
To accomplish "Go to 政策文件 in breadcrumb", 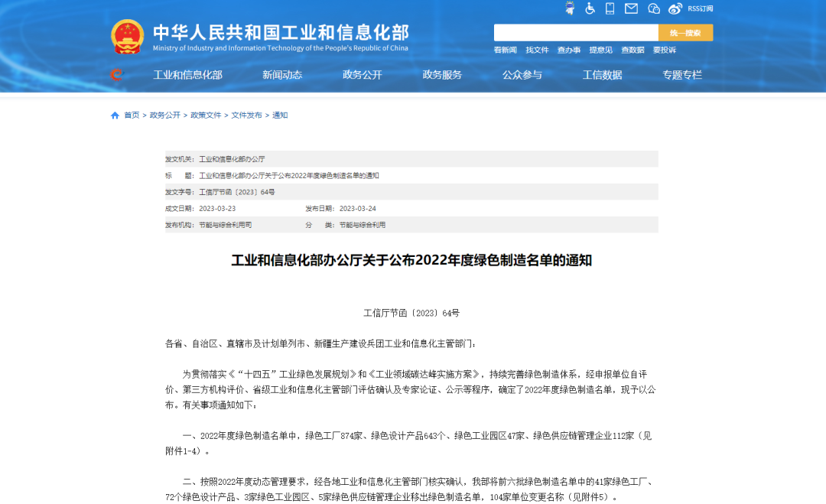I will 206,115.
